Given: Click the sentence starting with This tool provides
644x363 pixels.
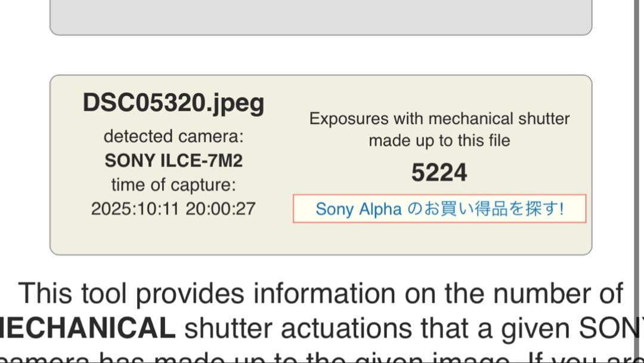Looking at the screenshot, I should [320, 293].
